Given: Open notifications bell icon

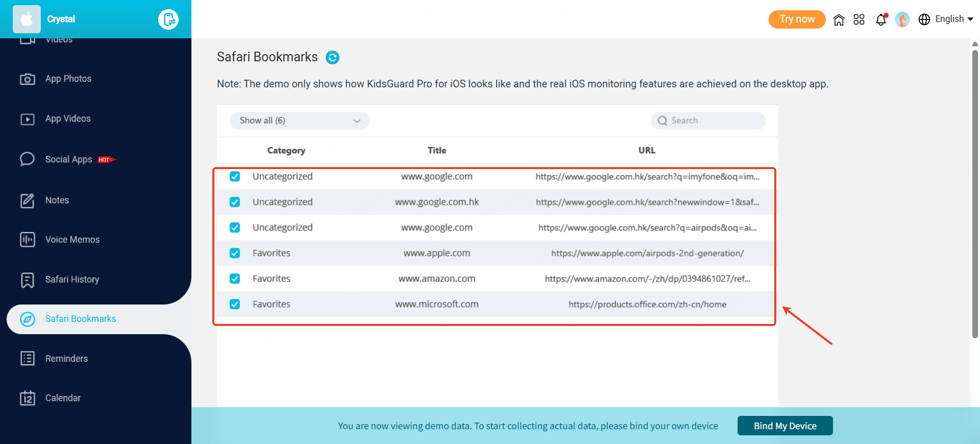Looking at the screenshot, I should click(881, 19).
